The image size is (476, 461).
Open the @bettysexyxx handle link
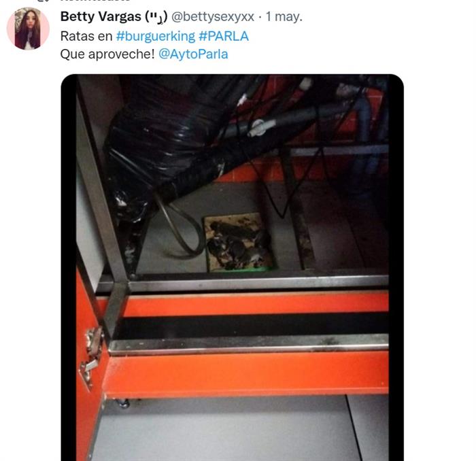(213, 17)
